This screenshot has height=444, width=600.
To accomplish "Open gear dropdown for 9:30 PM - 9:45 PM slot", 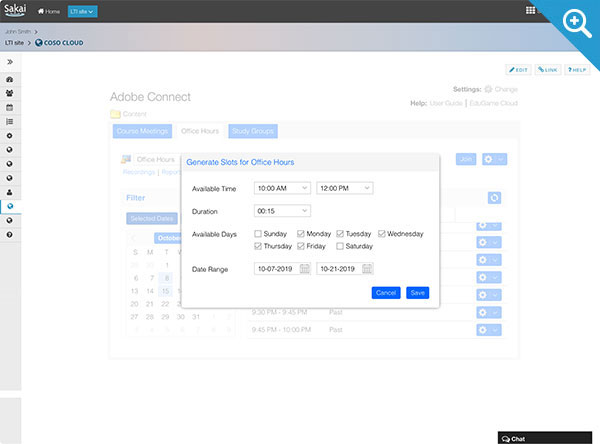I will coord(489,312).
